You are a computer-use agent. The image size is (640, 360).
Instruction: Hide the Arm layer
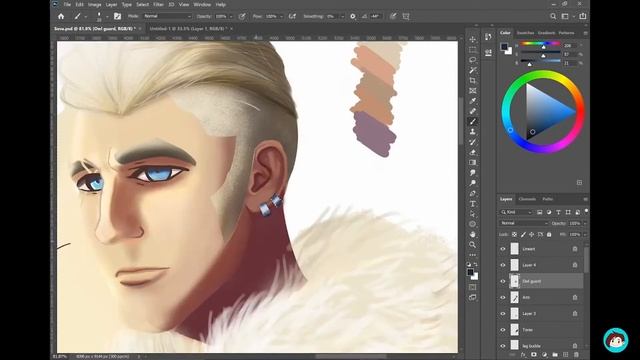click(x=503, y=298)
